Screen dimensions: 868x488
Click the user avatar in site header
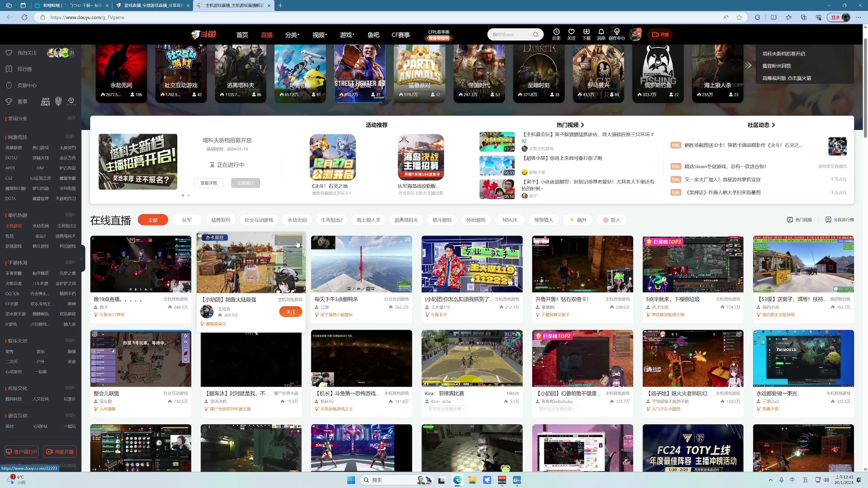(x=635, y=34)
